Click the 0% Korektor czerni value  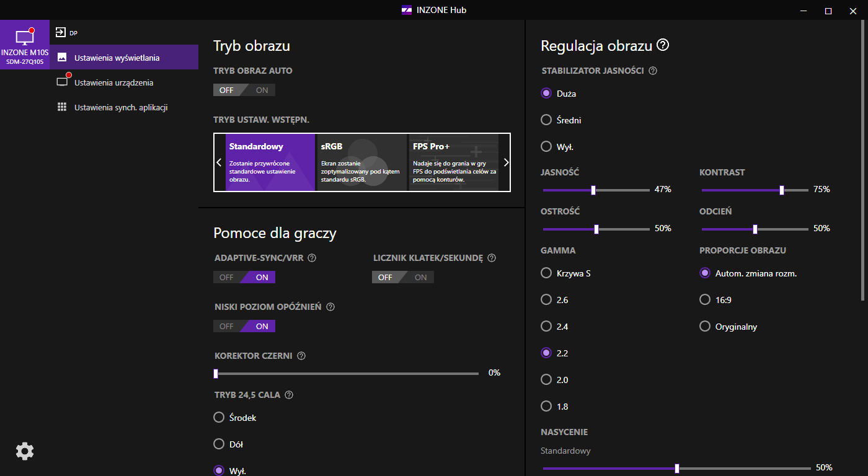pyautogui.click(x=494, y=372)
